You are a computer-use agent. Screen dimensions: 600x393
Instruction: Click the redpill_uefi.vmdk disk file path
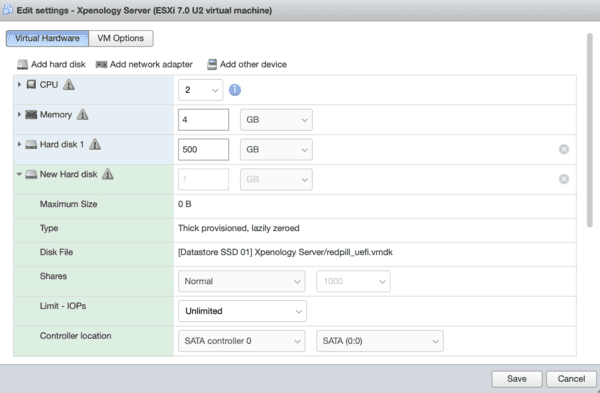point(285,252)
